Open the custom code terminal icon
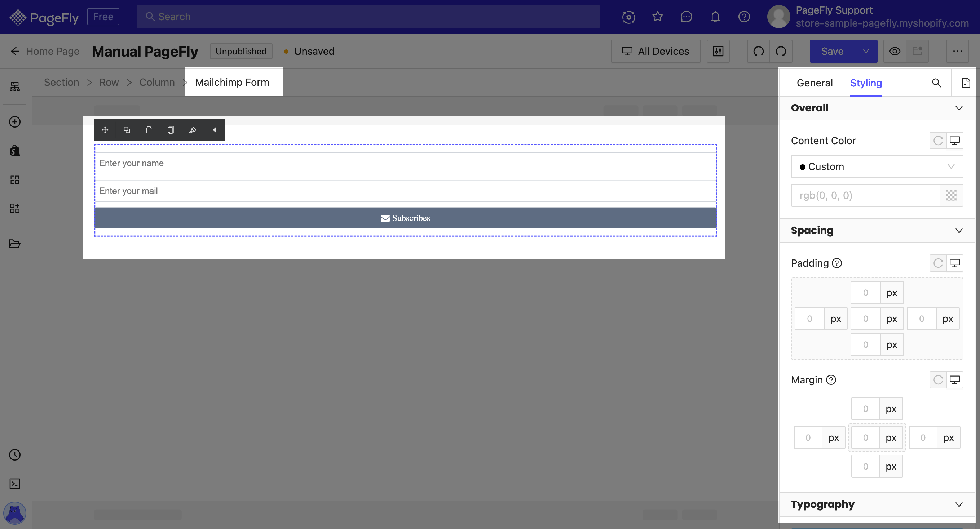This screenshot has width=980, height=529. (x=15, y=484)
